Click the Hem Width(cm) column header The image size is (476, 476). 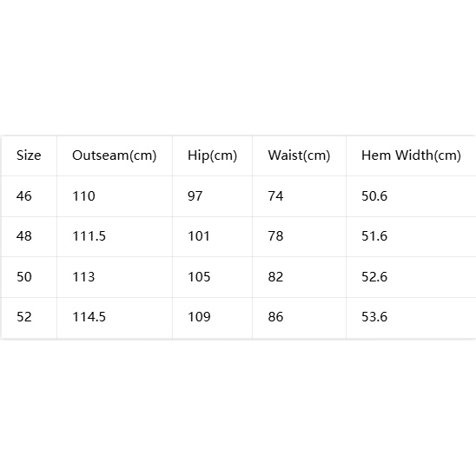click(411, 155)
